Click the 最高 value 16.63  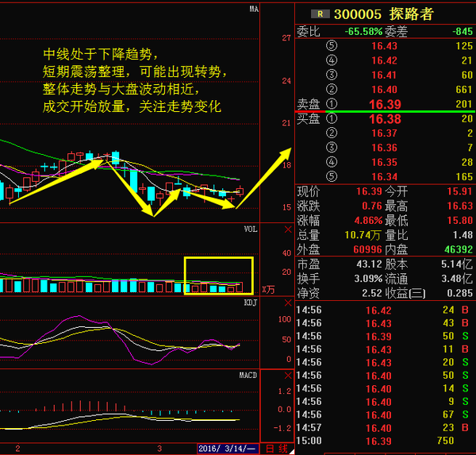point(460,206)
